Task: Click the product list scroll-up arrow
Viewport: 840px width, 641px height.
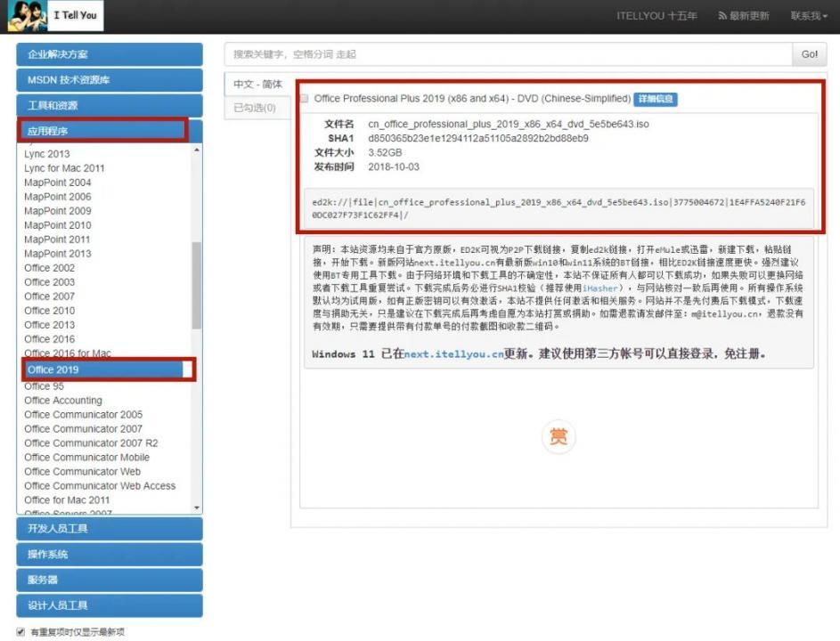Action: pos(197,150)
